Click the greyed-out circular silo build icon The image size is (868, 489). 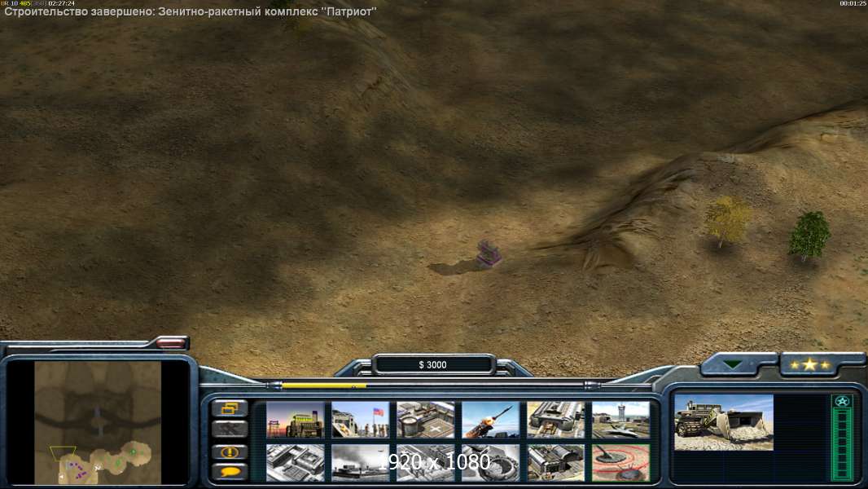(x=490, y=462)
